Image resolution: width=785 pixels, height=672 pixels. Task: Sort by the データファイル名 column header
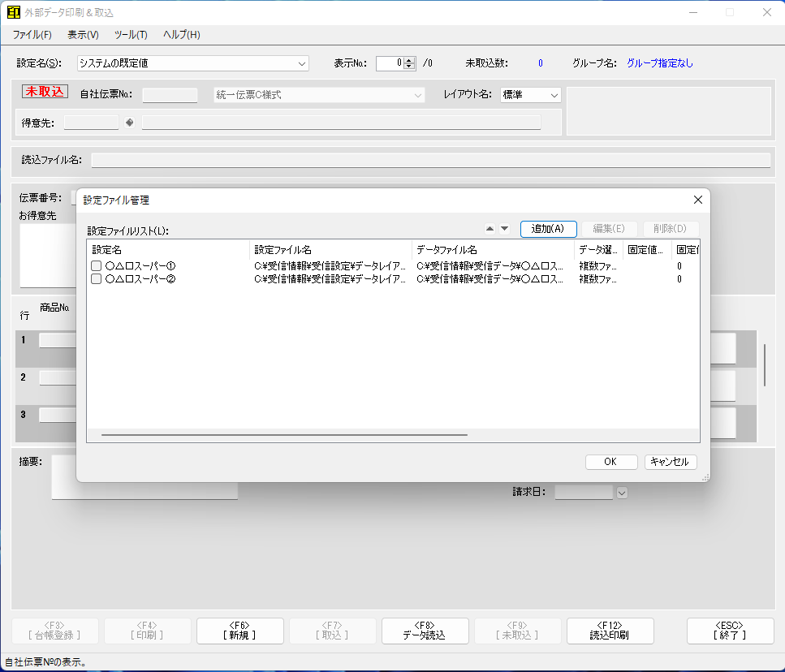click(493, 250)
